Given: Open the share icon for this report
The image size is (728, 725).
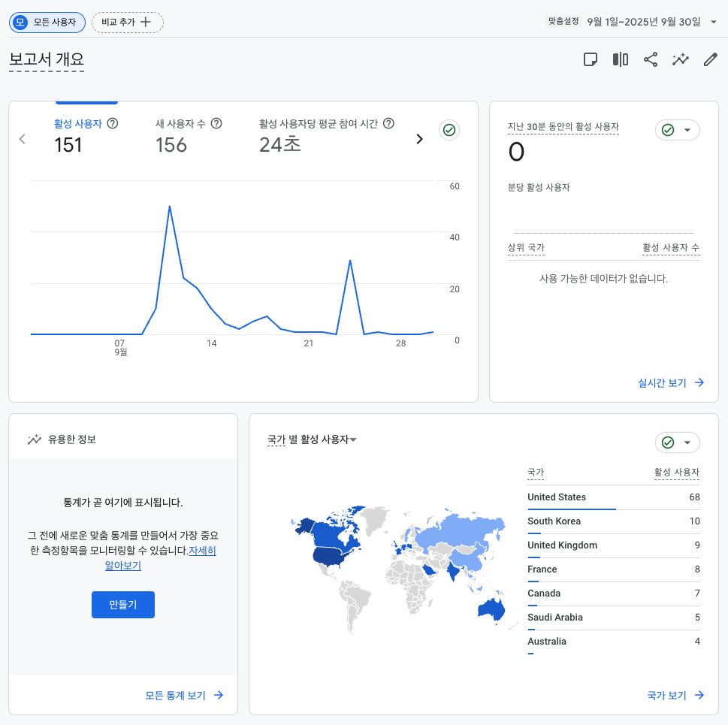Looking at the screenshot, I should click(649, 59).
